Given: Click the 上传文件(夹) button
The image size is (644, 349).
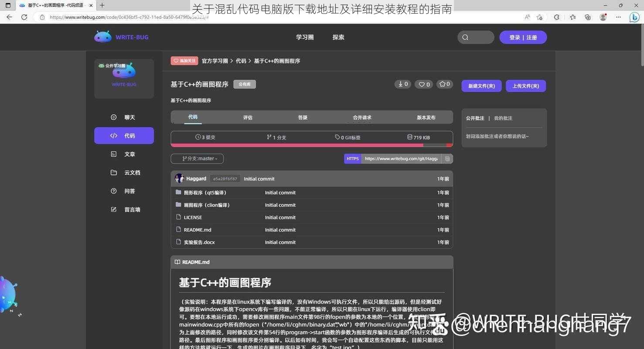Looking at the screenshot, I should 526,86.
